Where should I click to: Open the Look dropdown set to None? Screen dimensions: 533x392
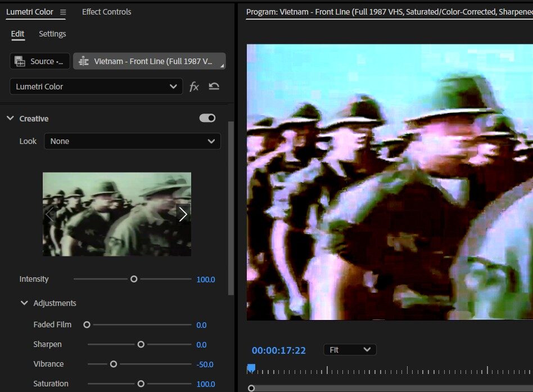[x=132, y=141]
